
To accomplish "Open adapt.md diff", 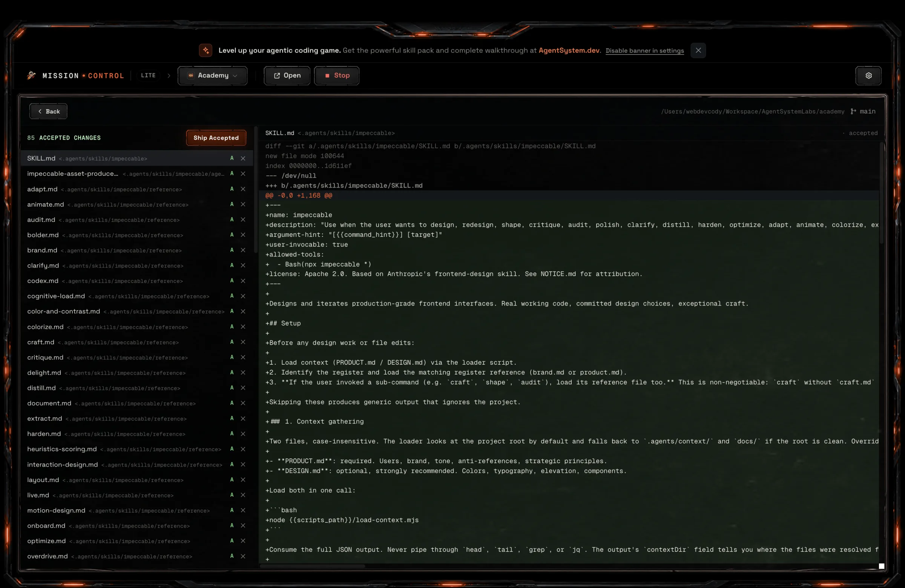I will [137, 189].
